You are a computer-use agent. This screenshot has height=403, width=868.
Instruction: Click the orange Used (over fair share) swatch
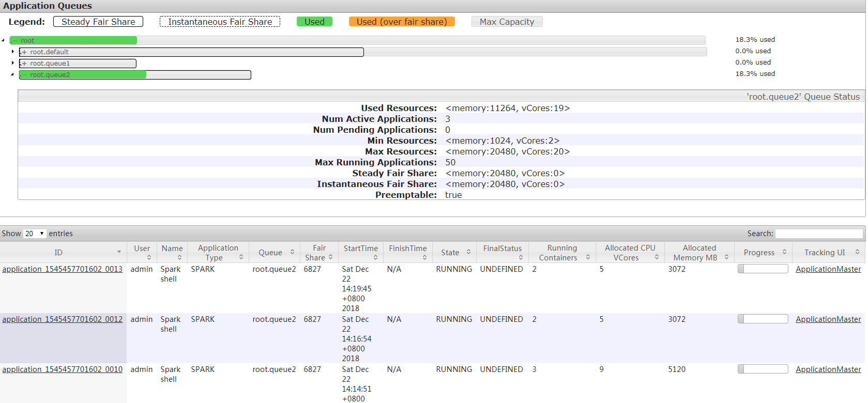[x=402, y=22]
